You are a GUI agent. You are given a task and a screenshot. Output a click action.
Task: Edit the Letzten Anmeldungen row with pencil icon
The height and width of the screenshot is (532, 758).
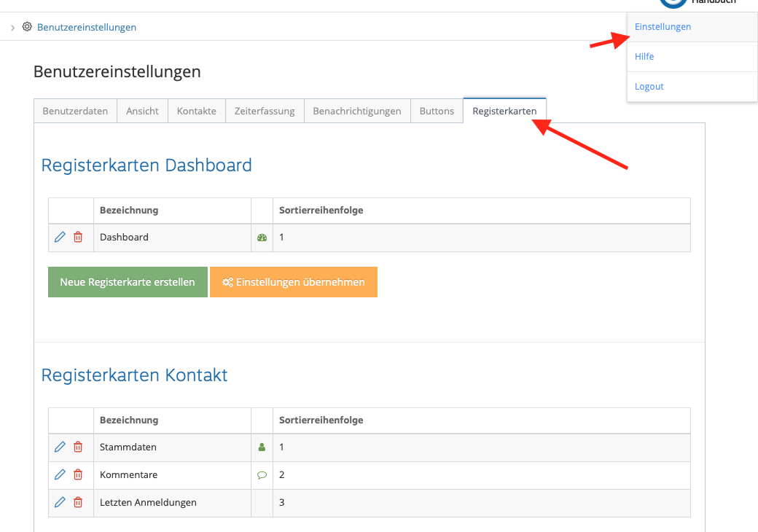60,502
